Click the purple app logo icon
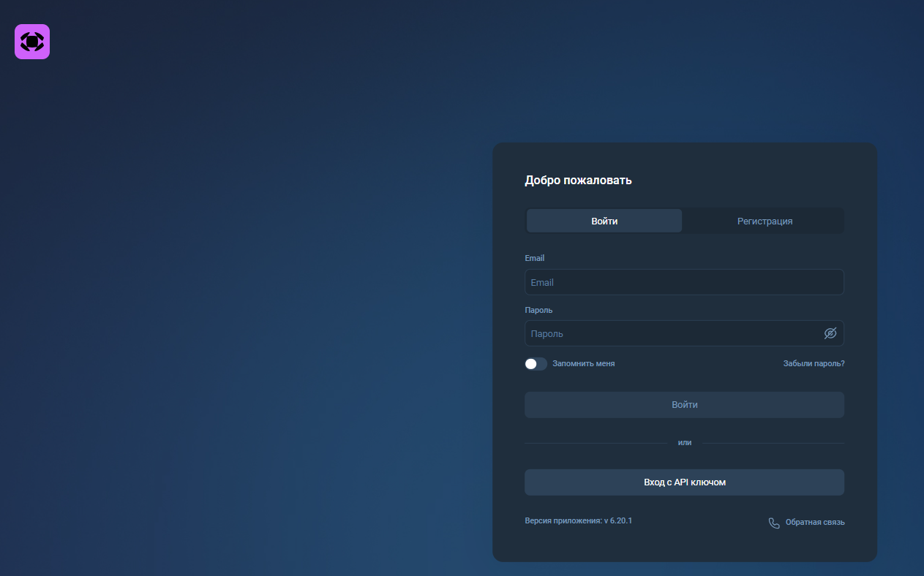 click(32, 42)
